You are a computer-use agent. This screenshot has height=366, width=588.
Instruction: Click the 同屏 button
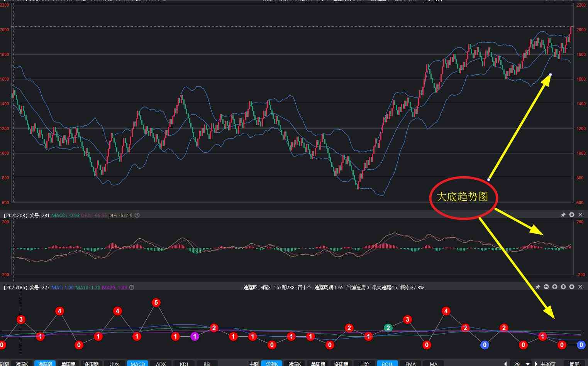click(574, 363)
